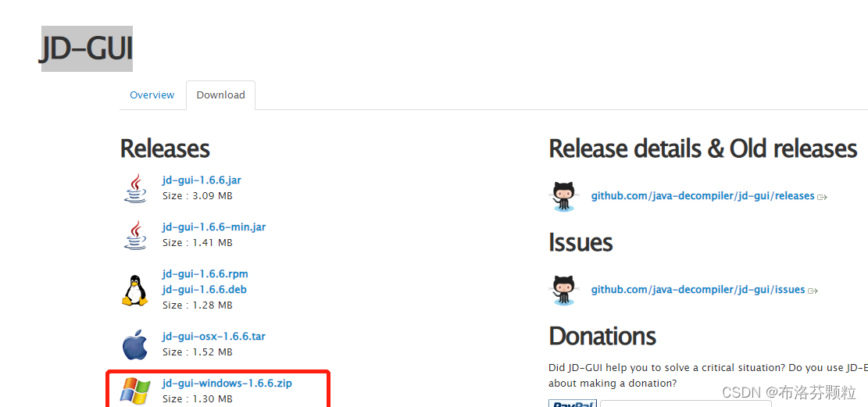Click the GitHub Octocat icon beside the releases link
The image size is (868, 407).
(564, 196)
